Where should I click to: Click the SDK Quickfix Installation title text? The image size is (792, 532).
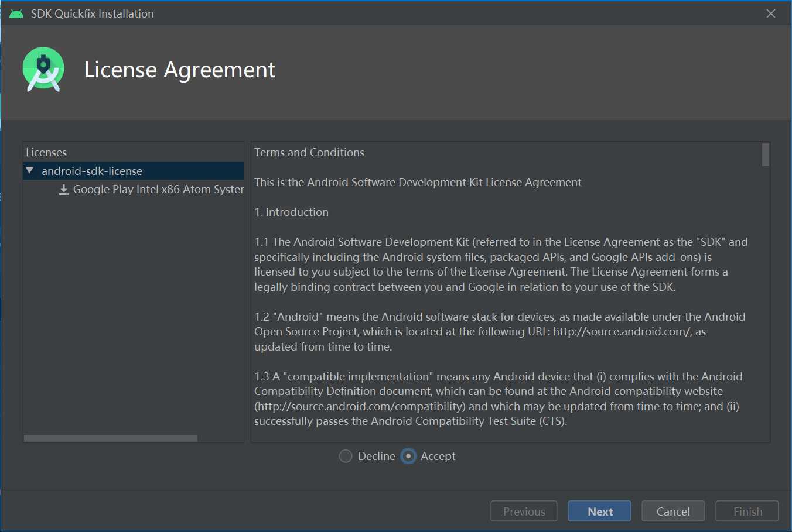point(93,13)
